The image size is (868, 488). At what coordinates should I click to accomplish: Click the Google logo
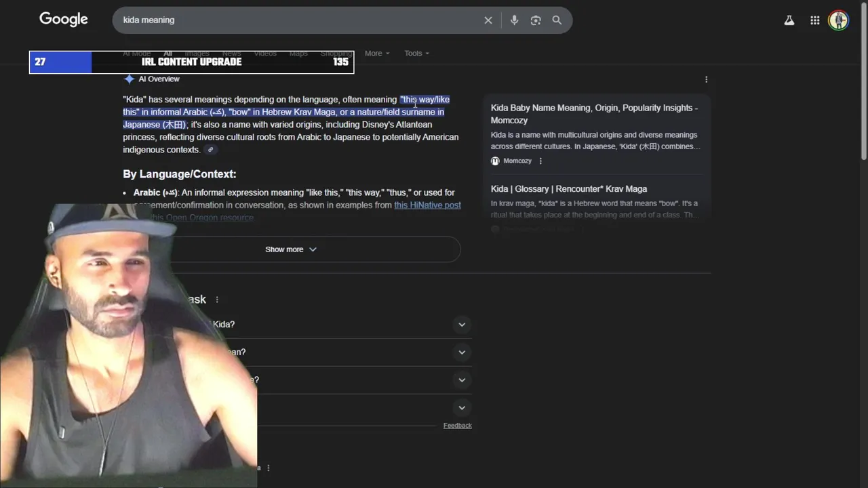coord(64,20)
